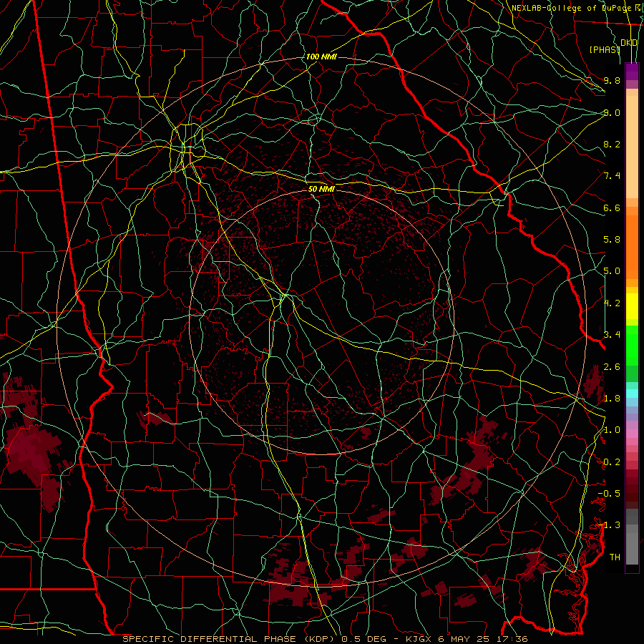Click the 50 NMI range ring label
This screenshot has width=644, height=644.
321,190
